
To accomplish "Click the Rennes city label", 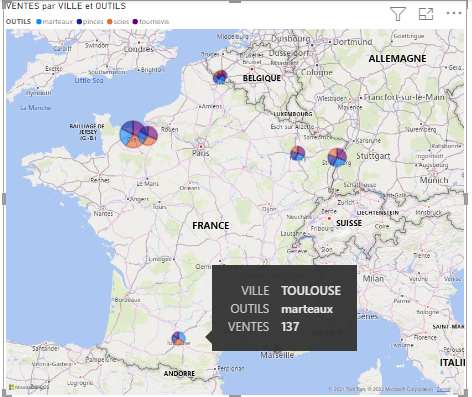I will point(100,180).
